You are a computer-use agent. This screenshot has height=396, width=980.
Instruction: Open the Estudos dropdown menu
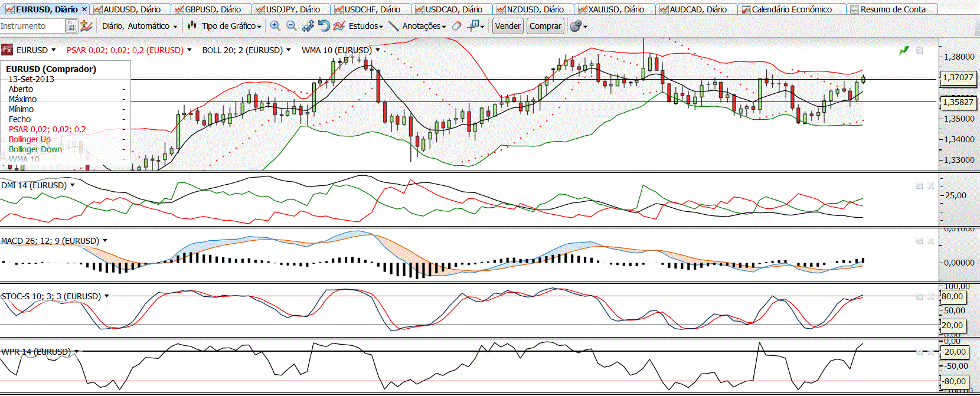coord(365,26)
